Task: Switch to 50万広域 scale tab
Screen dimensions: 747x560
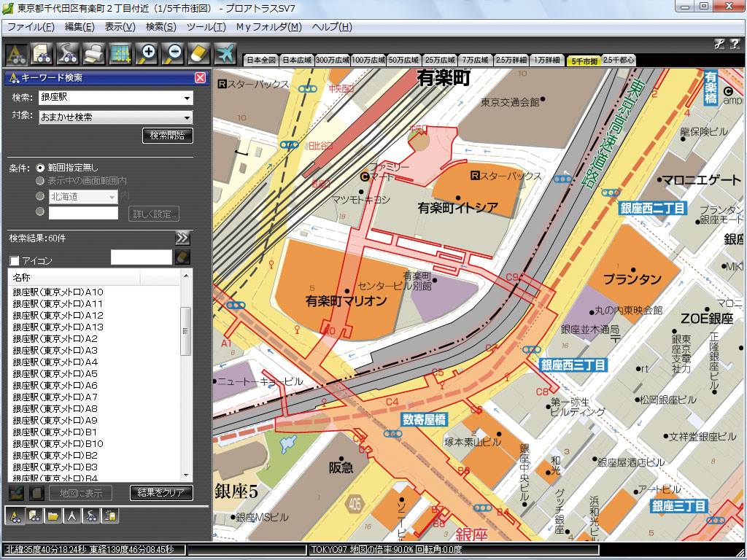Action: [x=404, y=60]
